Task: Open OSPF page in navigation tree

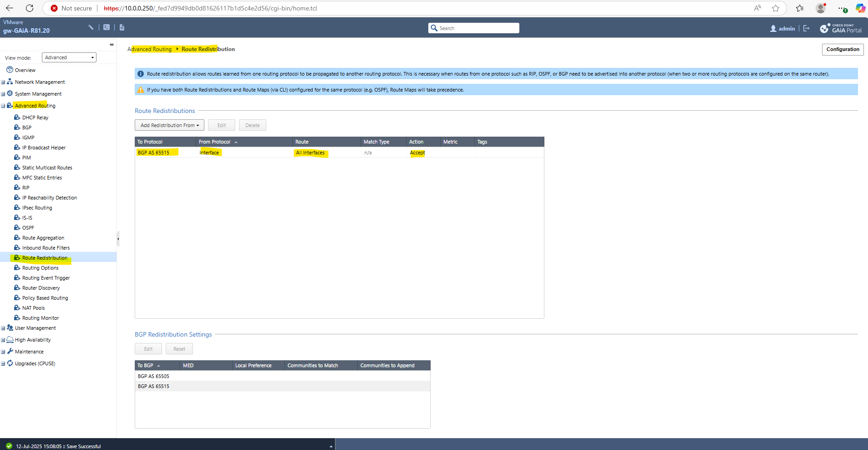Action: click(x=28, y=228)
